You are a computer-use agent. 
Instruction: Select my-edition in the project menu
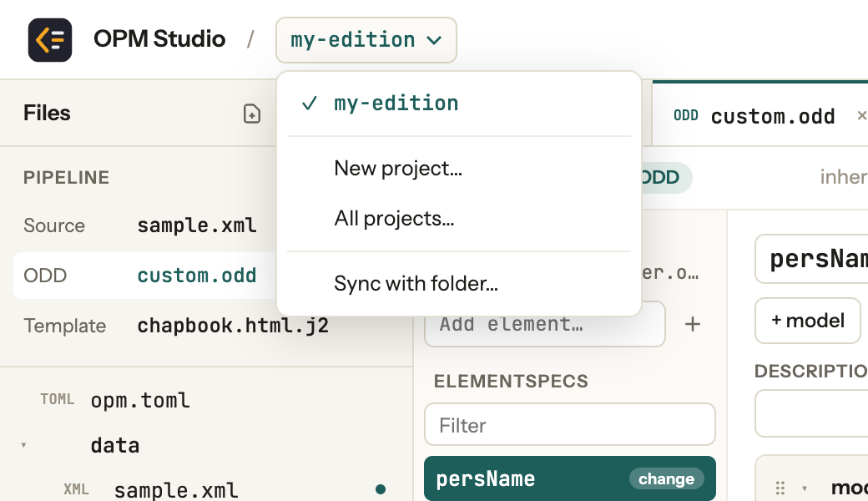(x=459, y=104)
